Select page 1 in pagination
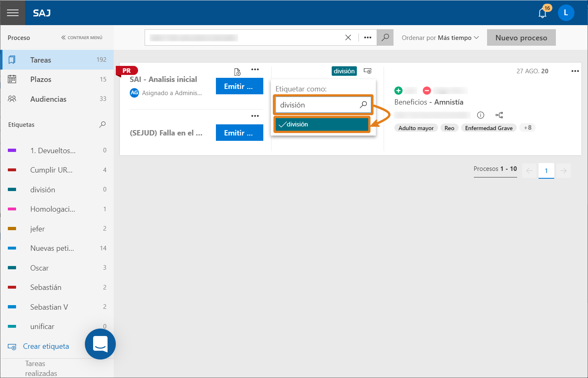Screen dimensions: 588x378 pos(546,170)
